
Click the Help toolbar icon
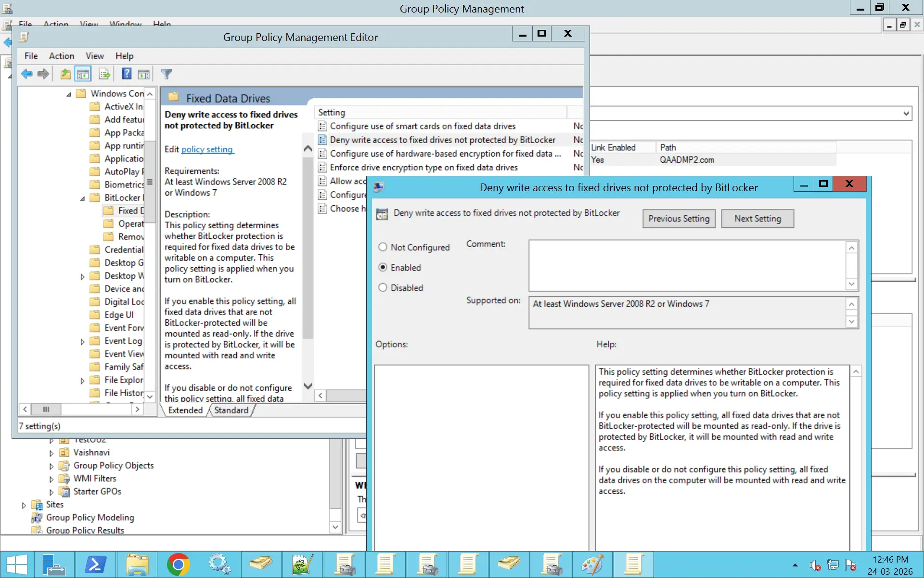pyautogui.click(x=126, y=74)
